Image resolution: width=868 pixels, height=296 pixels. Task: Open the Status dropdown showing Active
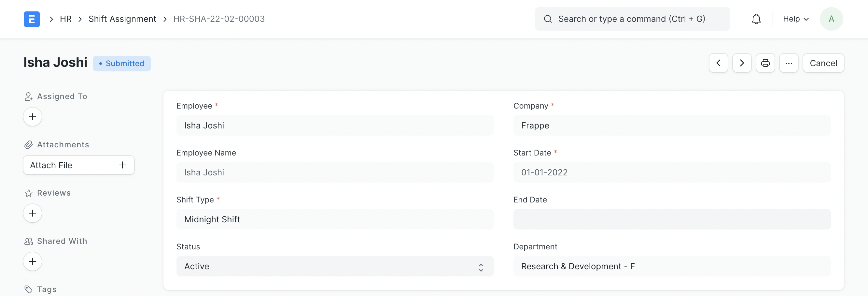tap(335, 266)
